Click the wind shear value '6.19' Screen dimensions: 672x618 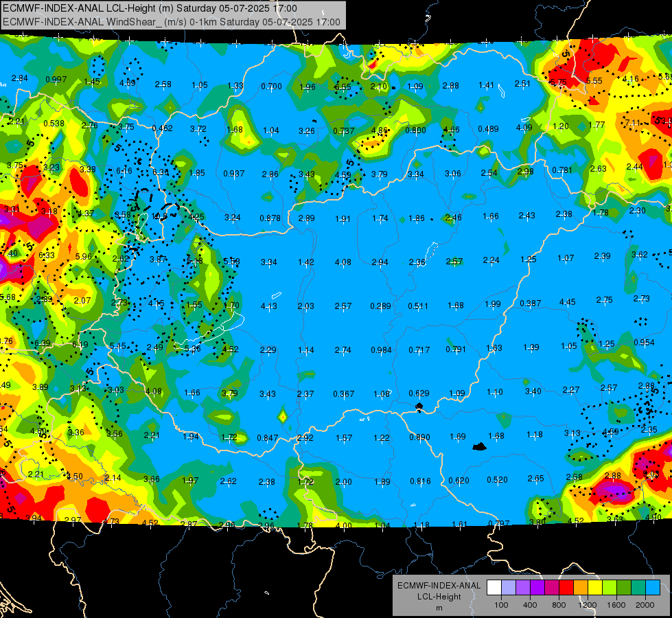point(80,345)
